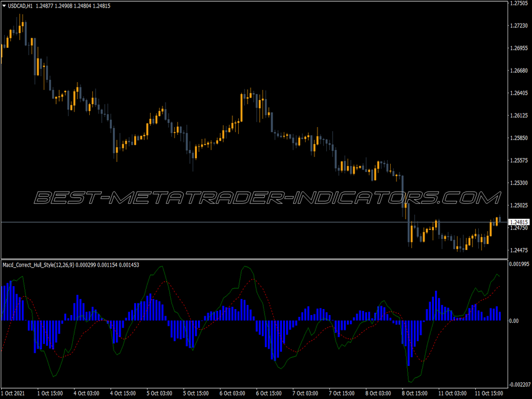The image size is (532, 399).
Task: Select the 6 Oct 03:00 time label
Action: point(232,393)
